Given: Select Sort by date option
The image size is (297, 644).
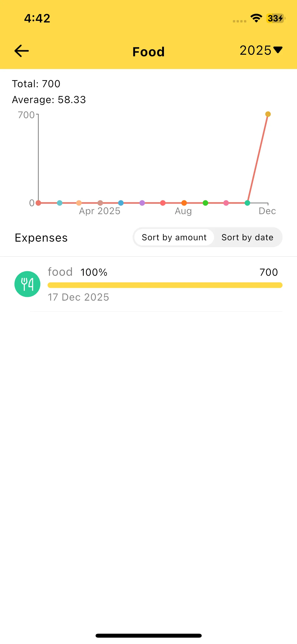Looking at the screenshot, I should (247, 237).
